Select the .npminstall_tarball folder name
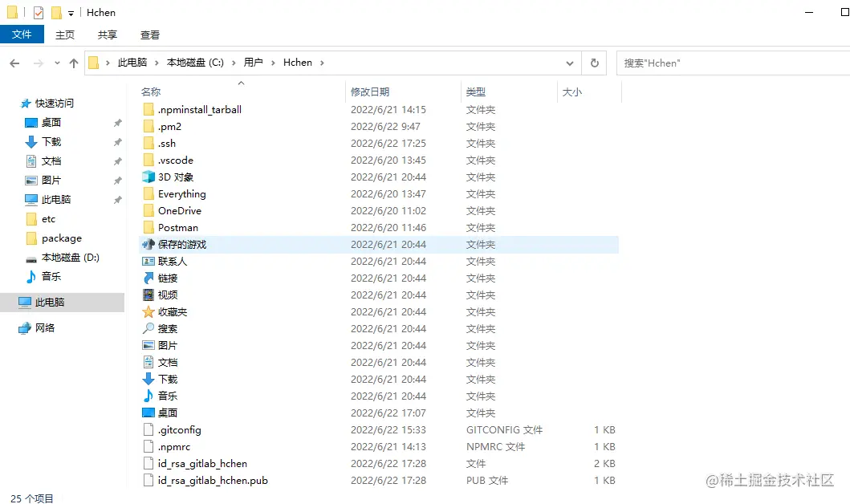 tap(200, 109)
